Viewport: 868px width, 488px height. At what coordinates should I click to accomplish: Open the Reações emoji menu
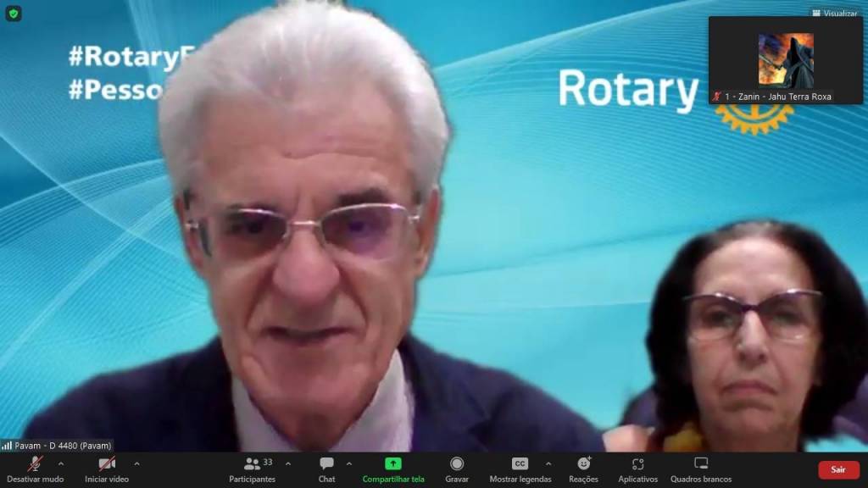[x=583, y=469]
